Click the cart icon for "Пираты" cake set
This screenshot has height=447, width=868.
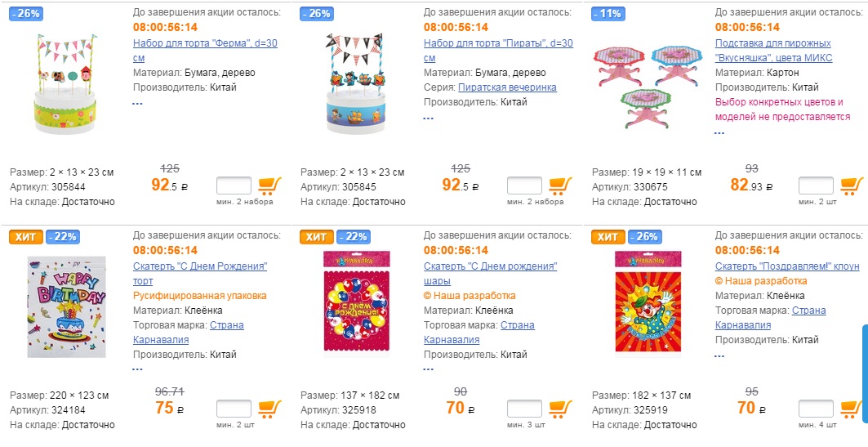pyautogui.click(x=560, y=185)
